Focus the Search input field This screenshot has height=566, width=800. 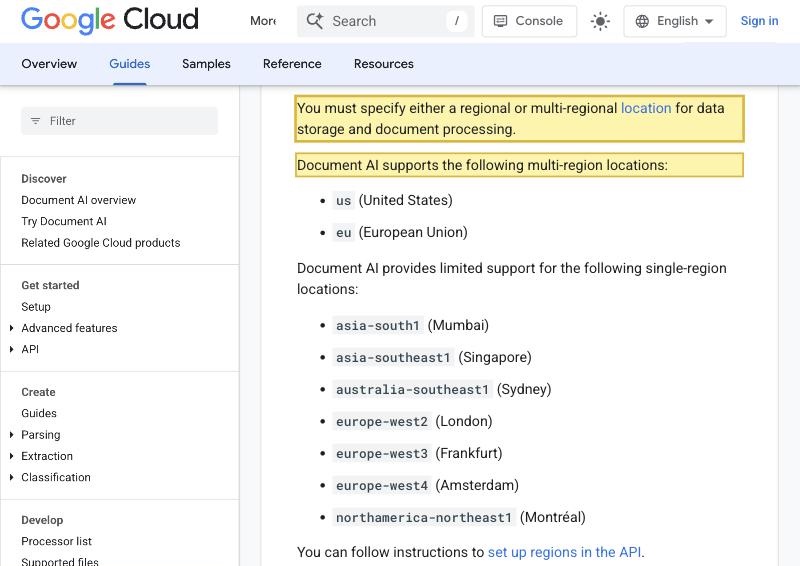(x=386, y=21)
